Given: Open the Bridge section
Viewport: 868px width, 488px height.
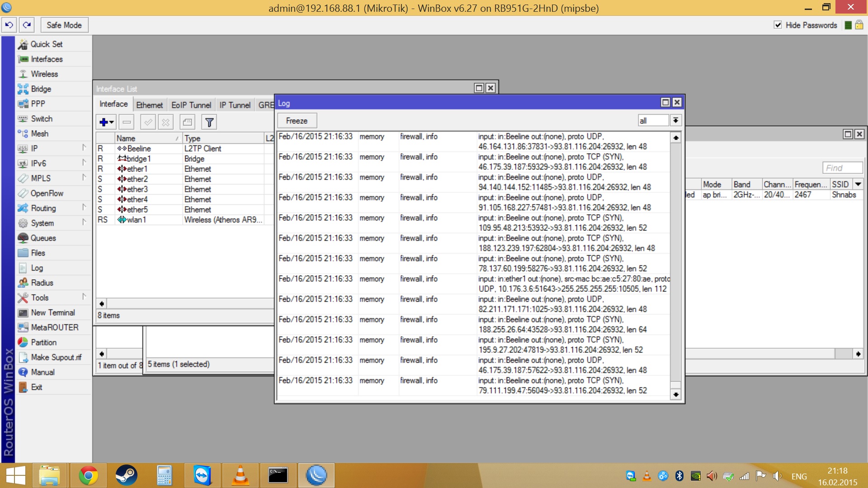Looking at the screenshot, I should tap(41, 89).
